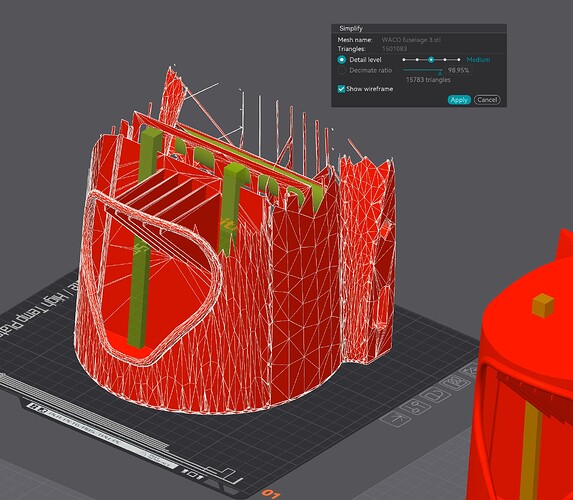The width and height of the screenshot is (573, 500).
Task: Set detail level to the first leftmost stop
Action: click(x=404, y=60)
